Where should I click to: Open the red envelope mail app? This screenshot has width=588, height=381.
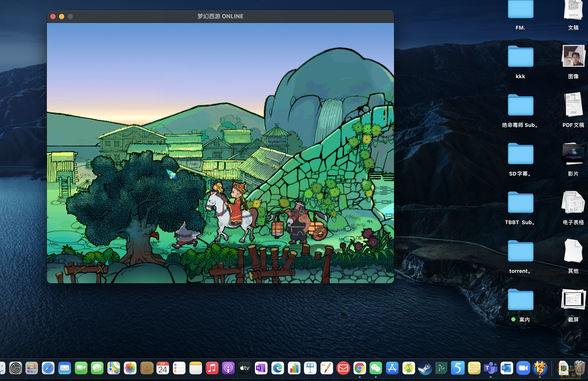(x=343, y=368)
